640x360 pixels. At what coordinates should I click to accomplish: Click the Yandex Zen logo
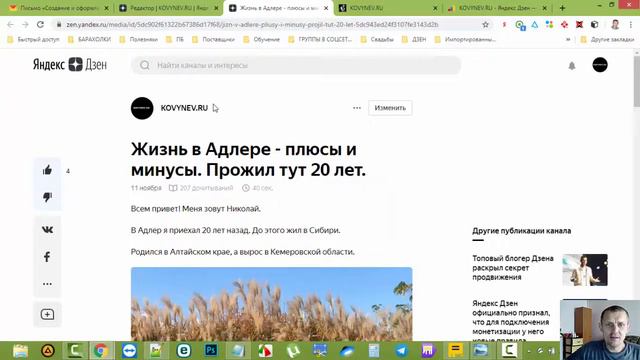pyautogui.click(x=70, y=64)
